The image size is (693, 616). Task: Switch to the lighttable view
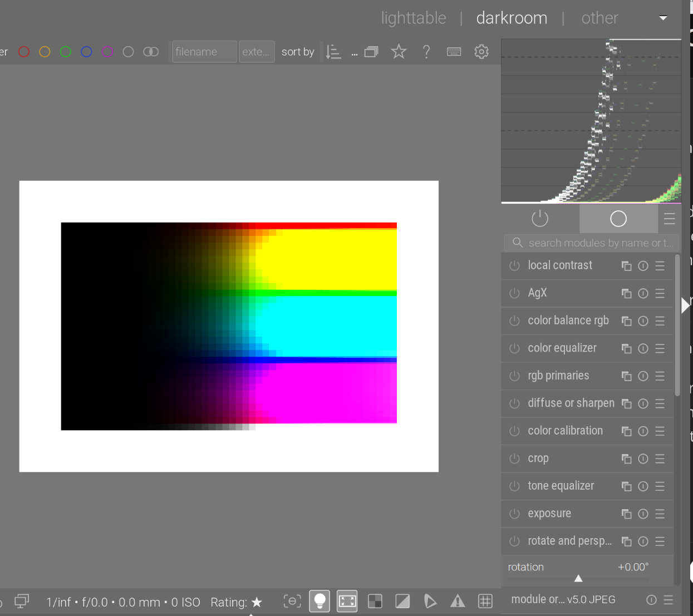pos(413,18)
